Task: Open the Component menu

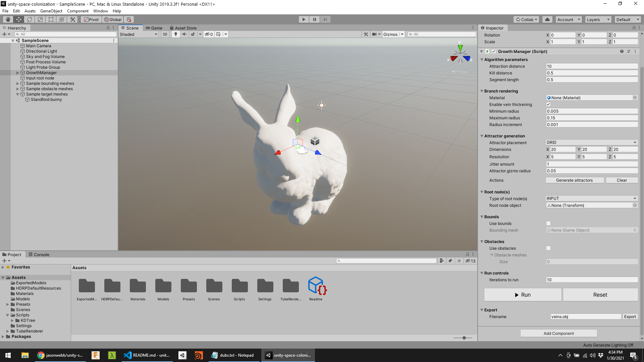Action: pos(78,11)
